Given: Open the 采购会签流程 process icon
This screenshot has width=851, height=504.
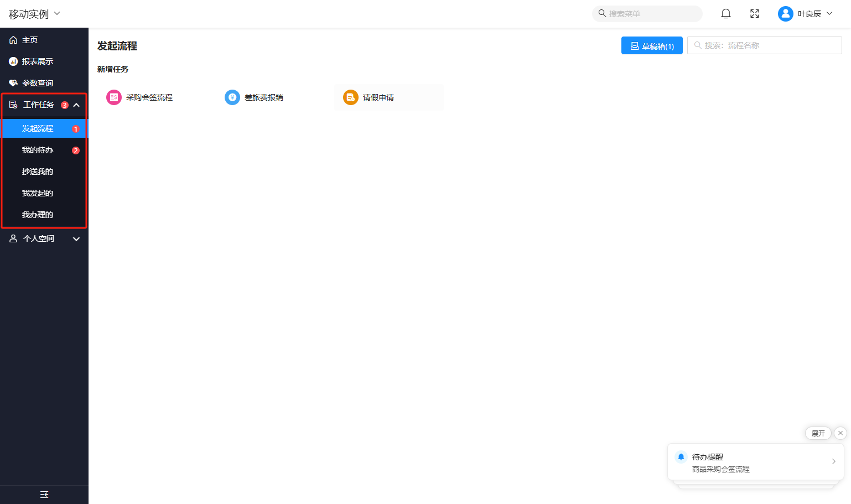Looking at the screenshot, I should coord(114,97).
